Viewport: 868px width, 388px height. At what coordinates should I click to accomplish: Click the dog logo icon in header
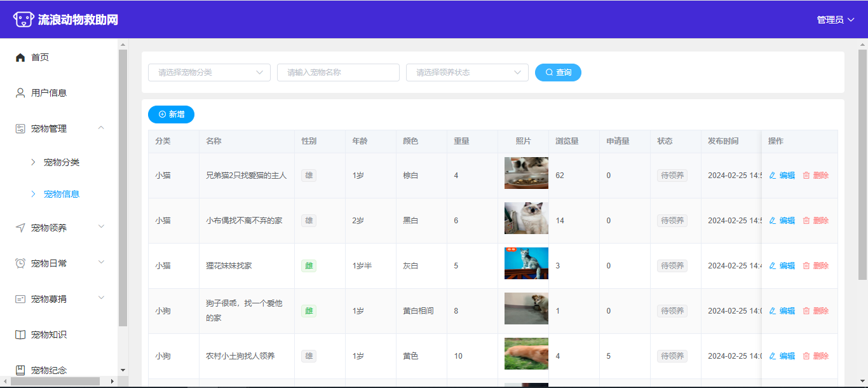pyautogui.click(x=24, y=20)
